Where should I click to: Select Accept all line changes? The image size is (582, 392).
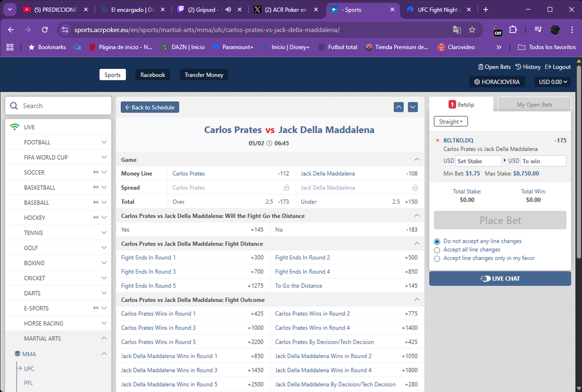pyautogui.click(x=437, y=250)
